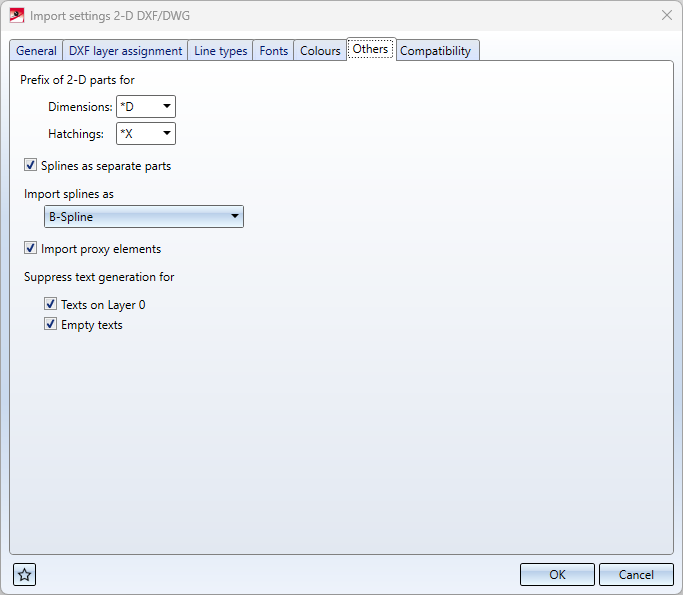Toggle Splines as separate parts checkbox
The image size is (683, 595).
point(31,166)
